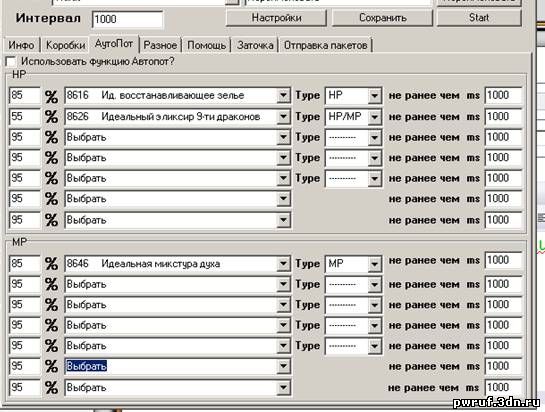Click the 55 percent field in HP section

[25, 116]
